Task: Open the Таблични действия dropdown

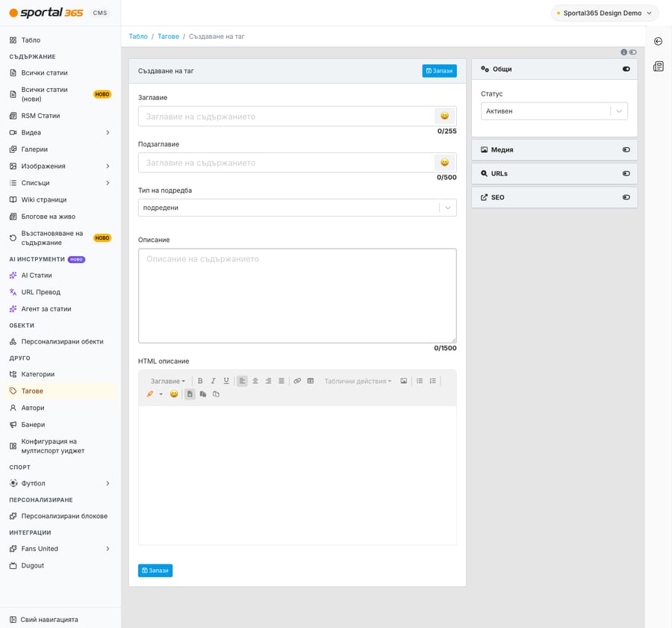Action: pyautogui.click(x=358, y=381)
